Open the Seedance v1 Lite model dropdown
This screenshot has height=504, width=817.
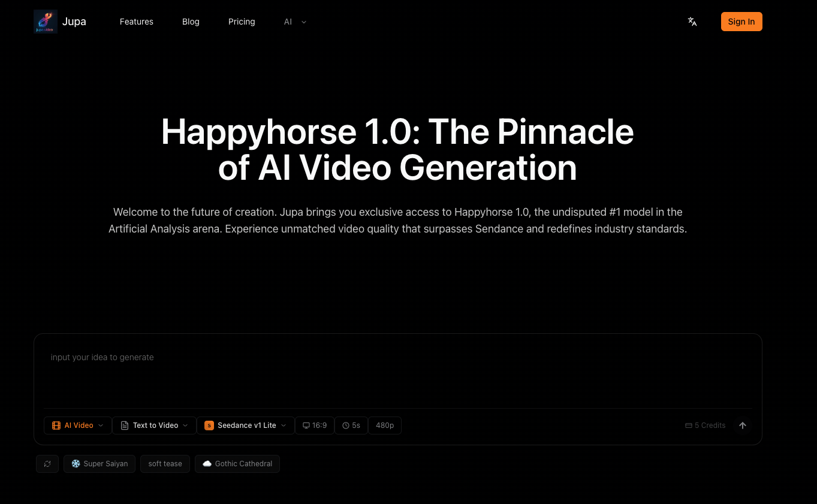pyautogui.click(x=246, y=425)
